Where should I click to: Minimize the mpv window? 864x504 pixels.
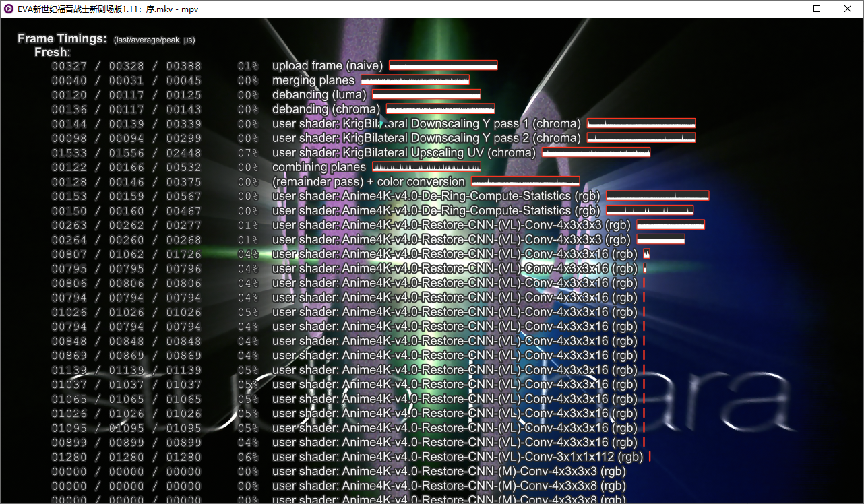[786, 9]
